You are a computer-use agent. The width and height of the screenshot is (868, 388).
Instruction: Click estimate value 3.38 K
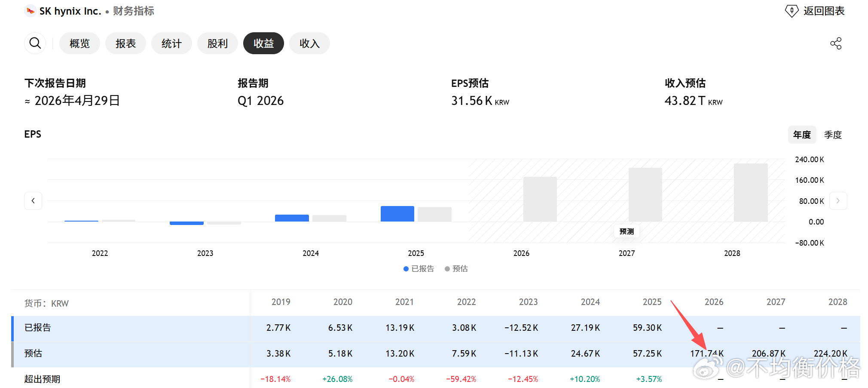click(x=278, y=354)
